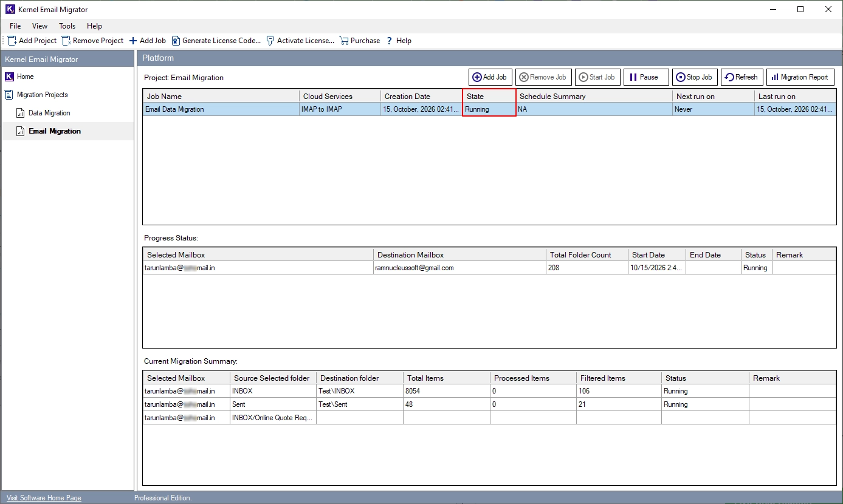The image size is (843, 504).
Task: Open the File menu
Action: pyautogui.click(x=15, y=26)
